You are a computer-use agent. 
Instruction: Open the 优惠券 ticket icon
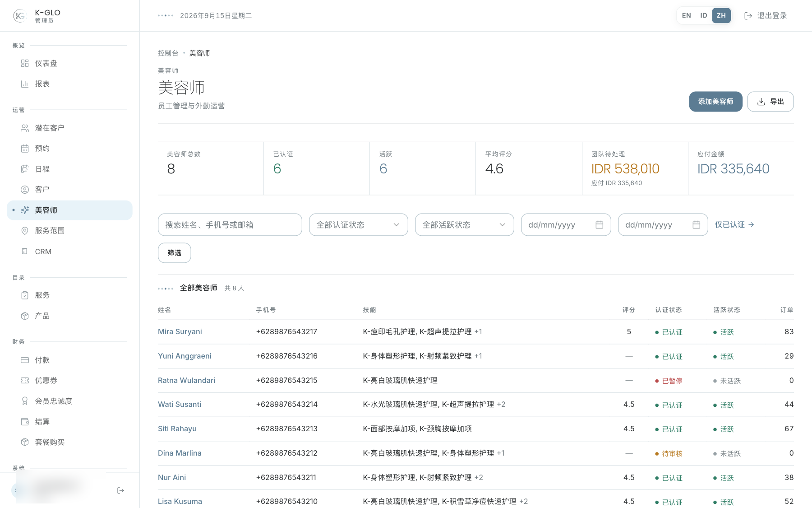[25, 381]
